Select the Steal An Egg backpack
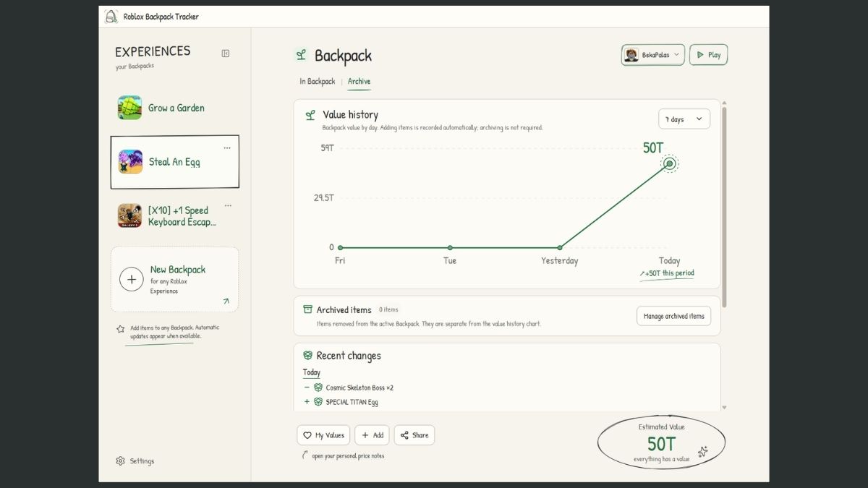The height and width of the screenshot is (488, 868). click(x=174, y=162)
